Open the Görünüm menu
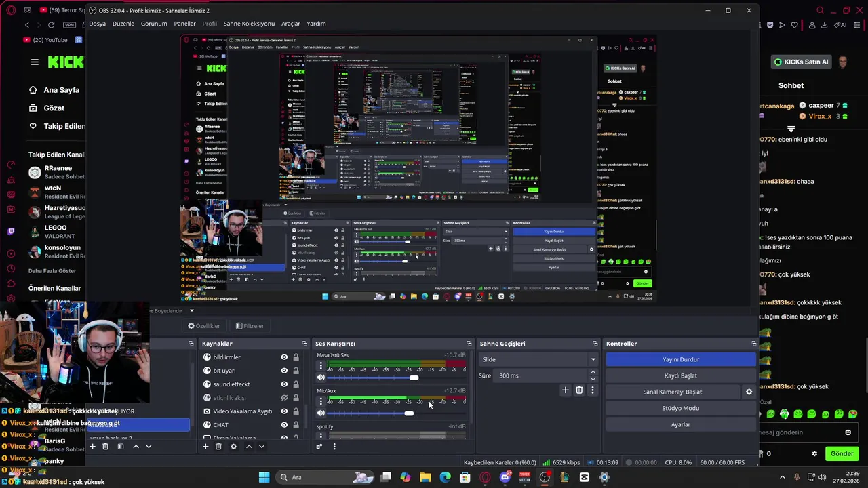The height and width of the screenshot is (488, 868). click(154, 24)
